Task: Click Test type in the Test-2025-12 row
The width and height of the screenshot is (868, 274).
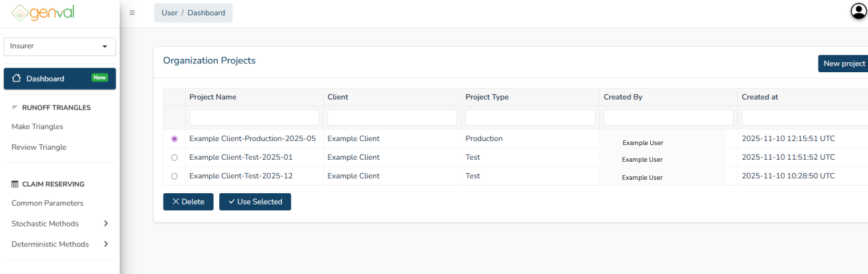Action: (x=473, y=176)
